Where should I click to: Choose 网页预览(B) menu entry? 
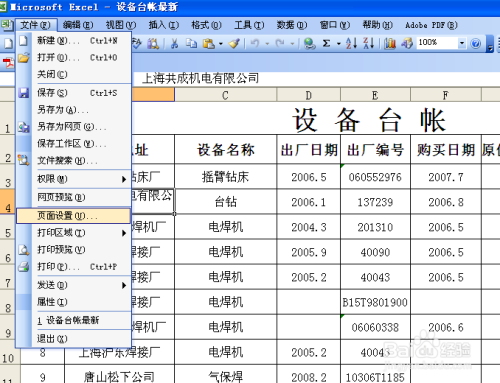coord(73,197)
